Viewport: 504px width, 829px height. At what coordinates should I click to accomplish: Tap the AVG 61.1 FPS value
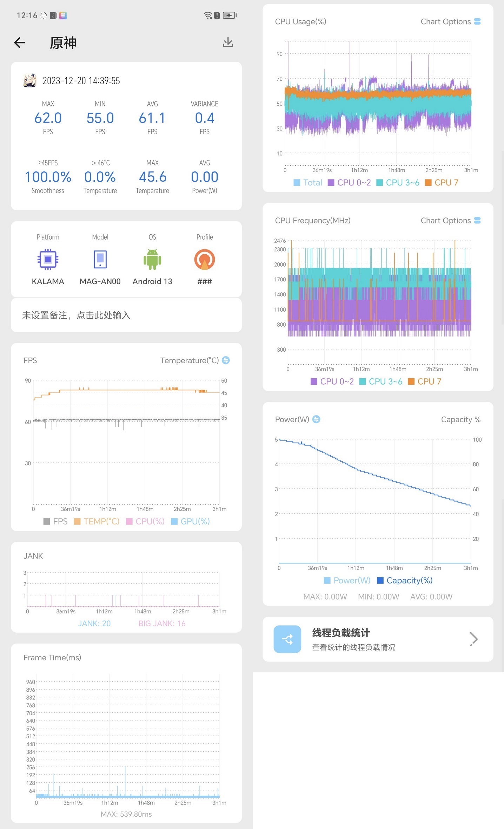click(152, 118)
